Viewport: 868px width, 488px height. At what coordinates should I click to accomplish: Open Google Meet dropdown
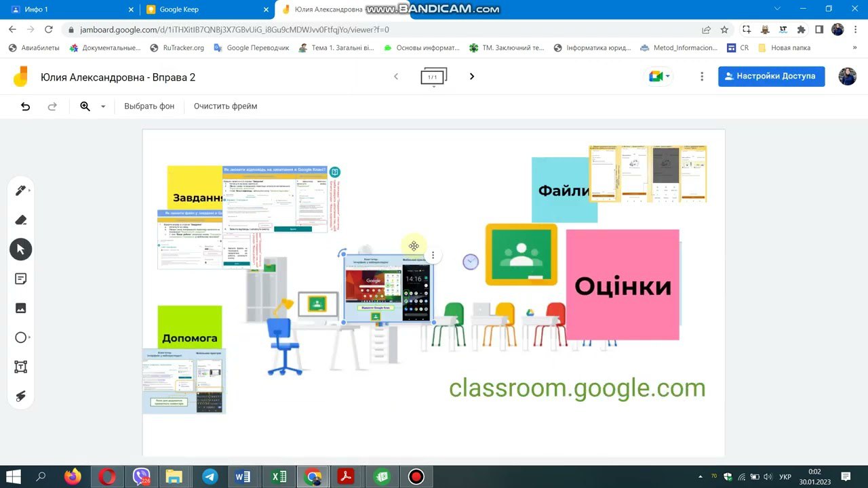[659, 77]
